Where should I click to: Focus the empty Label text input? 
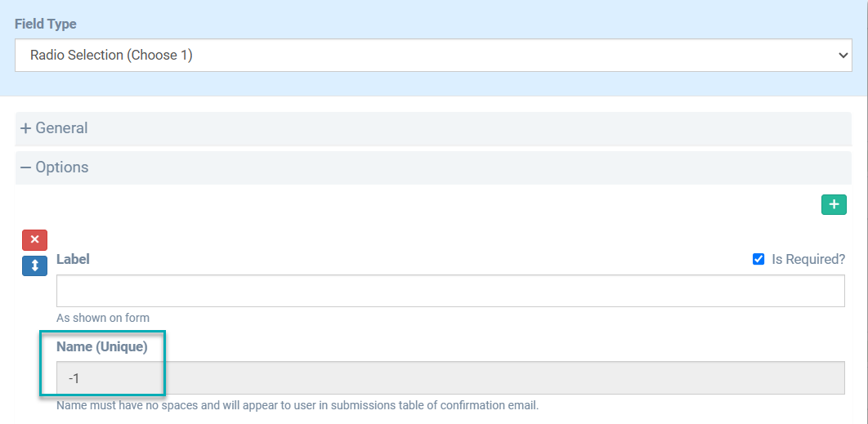pyautogui.click(x=450, y=291)
